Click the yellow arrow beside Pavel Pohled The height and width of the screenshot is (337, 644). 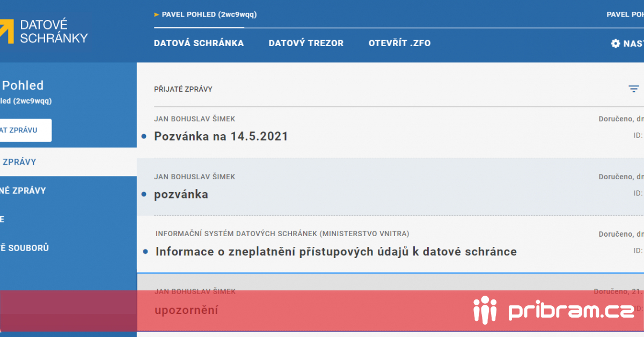[157, 14]
